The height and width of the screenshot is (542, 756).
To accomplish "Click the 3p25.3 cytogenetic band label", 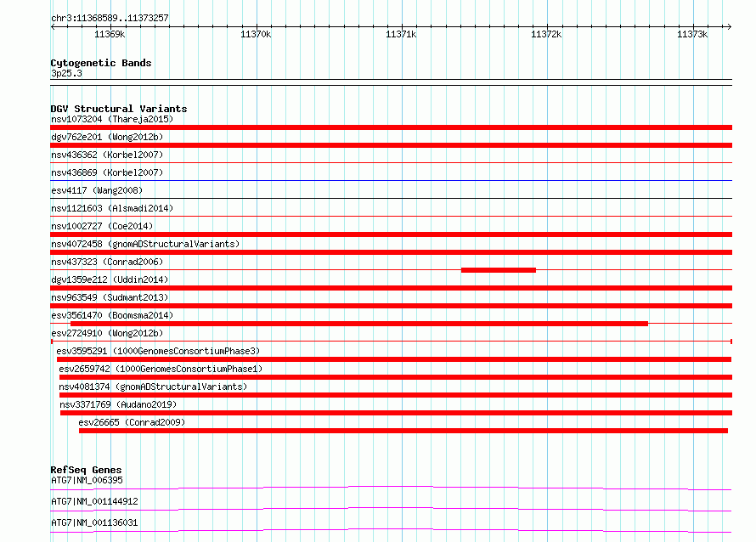I will pyautogui.click(x=66, y=74).
